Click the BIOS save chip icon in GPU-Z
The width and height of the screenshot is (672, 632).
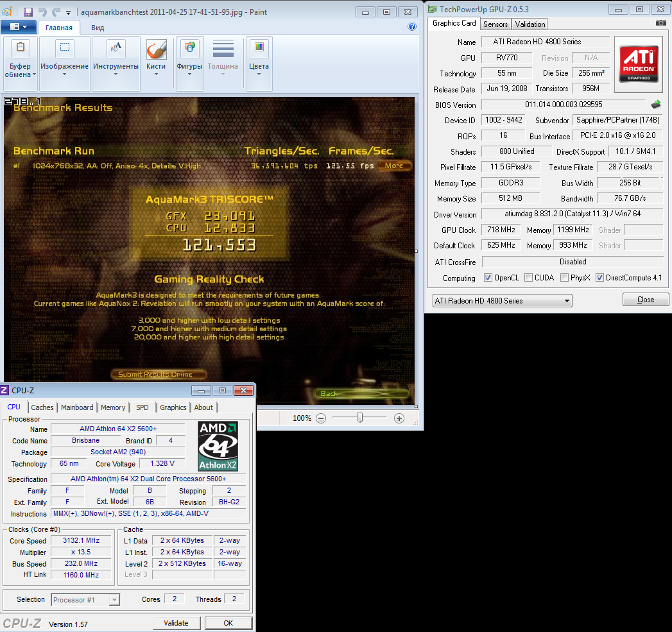(x=656, y=104)
